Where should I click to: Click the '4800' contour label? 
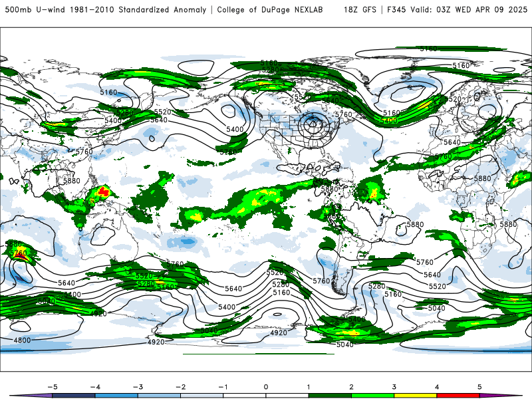(x=22, y=340)
